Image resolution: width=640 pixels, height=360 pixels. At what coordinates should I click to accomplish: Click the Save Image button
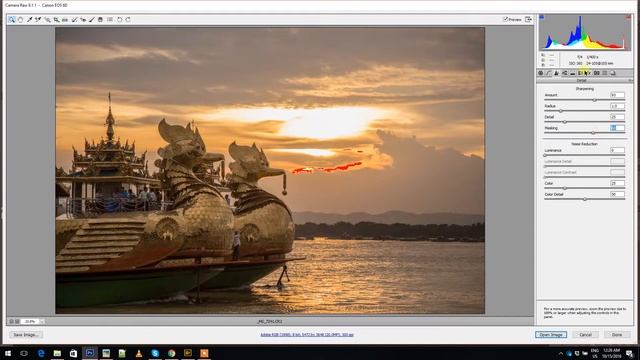point(26,335)
